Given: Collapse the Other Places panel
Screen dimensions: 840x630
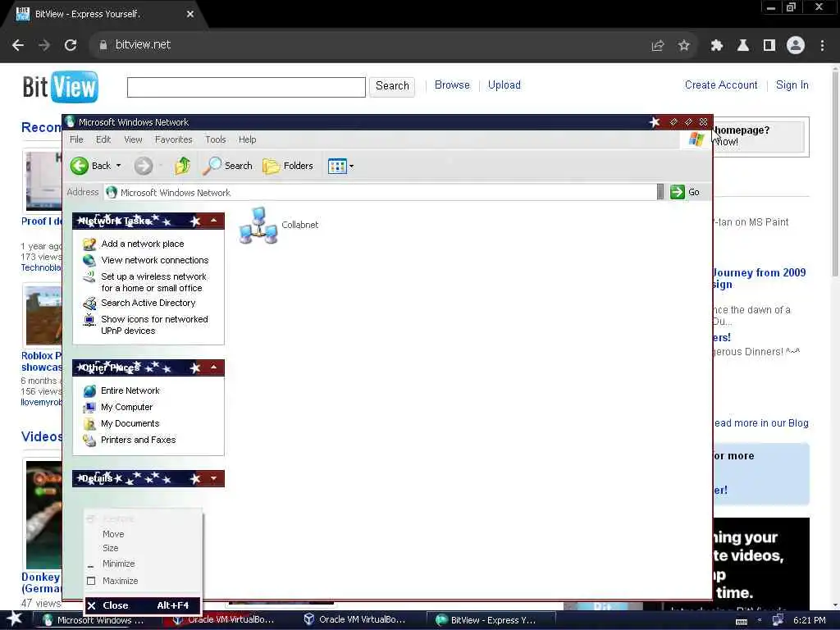Looking at the screenshot, I should point(214,367).
